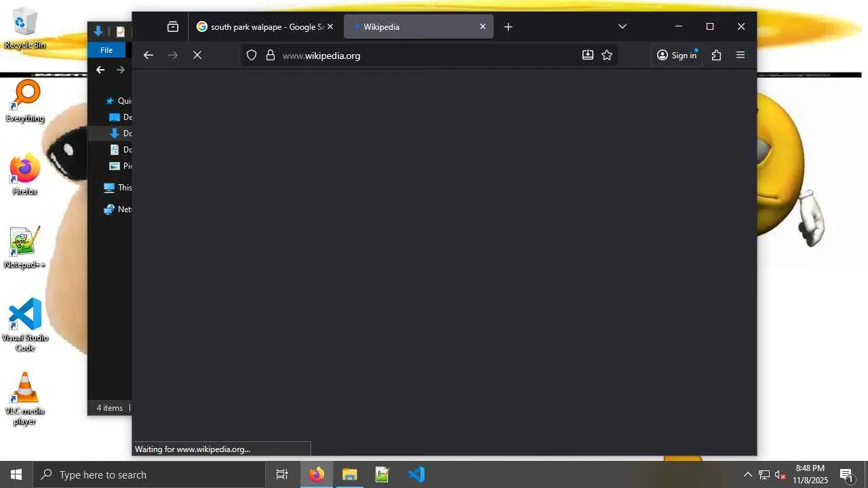The height and width of the screenshot is (488, 868).
Task: Open the Firefox application menu
Action: pyautogui.click(x=741, y=56)
